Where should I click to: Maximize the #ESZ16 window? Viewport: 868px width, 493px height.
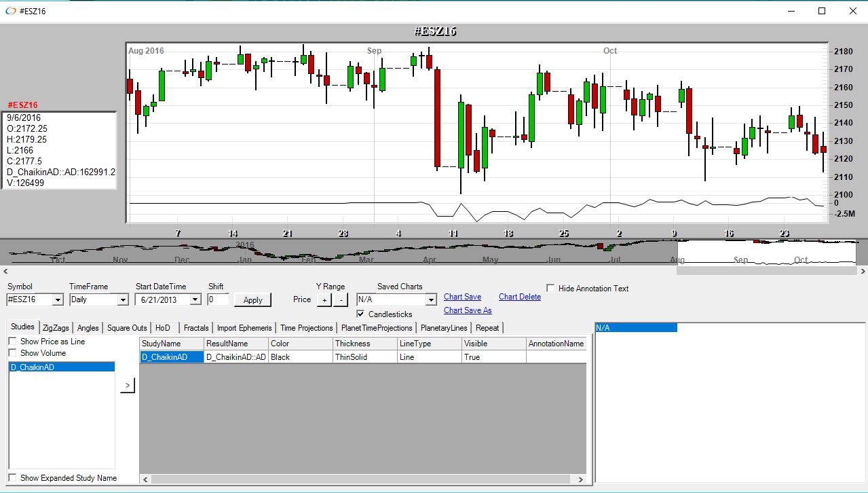click(822, 11)
